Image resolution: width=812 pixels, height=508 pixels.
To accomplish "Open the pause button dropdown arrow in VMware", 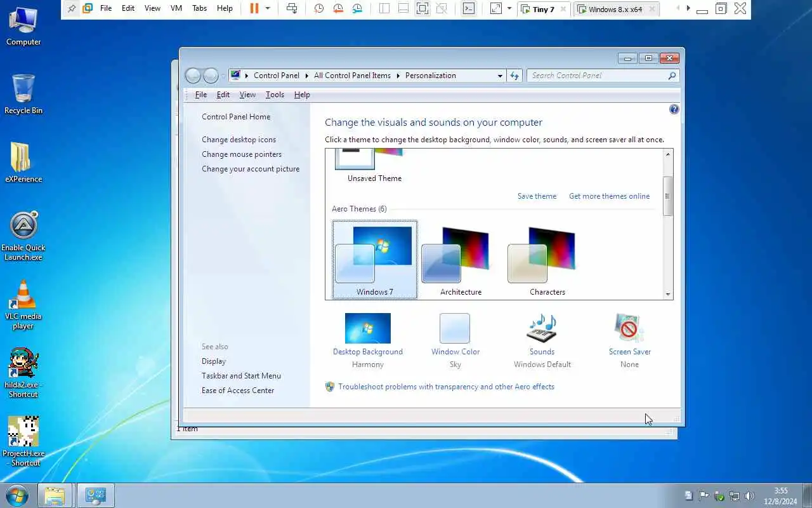I will click(x=268, y=8).
